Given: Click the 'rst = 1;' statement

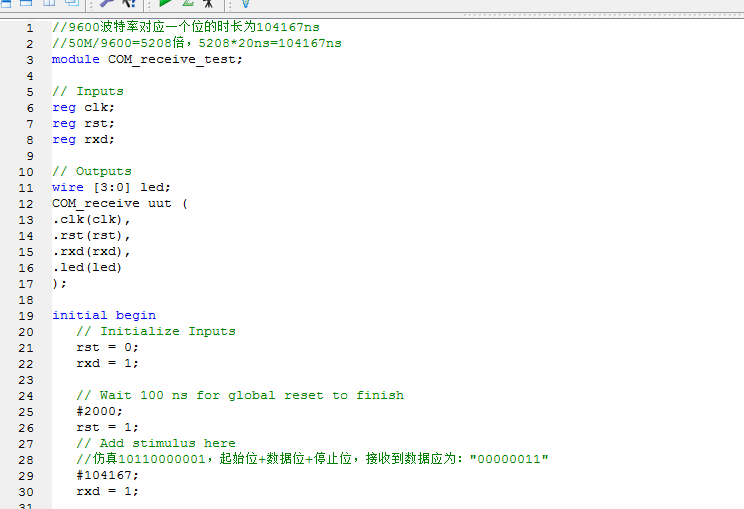Looking at the screenshot, I should click(107, 427).
